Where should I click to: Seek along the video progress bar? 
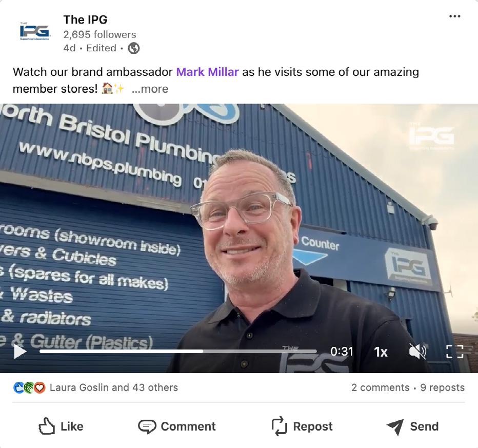pyautogui.click(x=178, y=352)
